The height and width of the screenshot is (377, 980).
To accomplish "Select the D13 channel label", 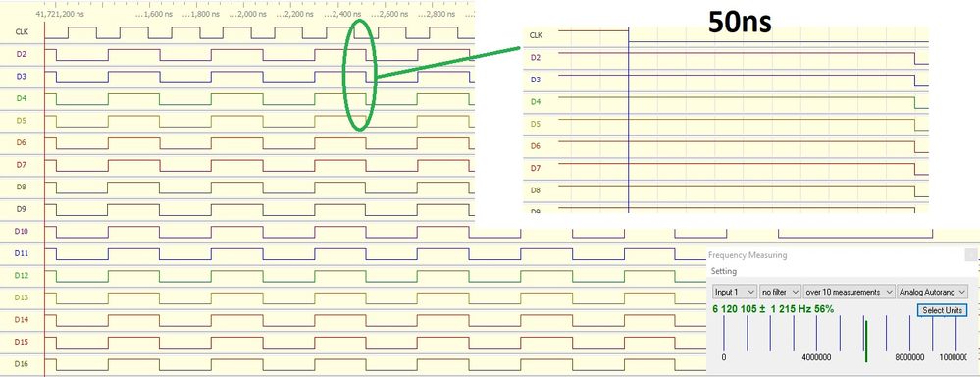I will pos(22,297).
